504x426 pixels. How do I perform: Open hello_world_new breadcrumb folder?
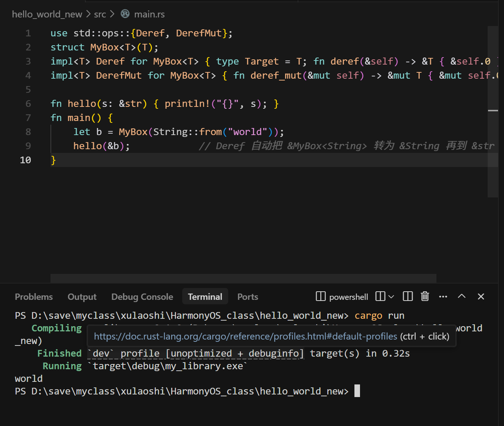click(47, 14)
